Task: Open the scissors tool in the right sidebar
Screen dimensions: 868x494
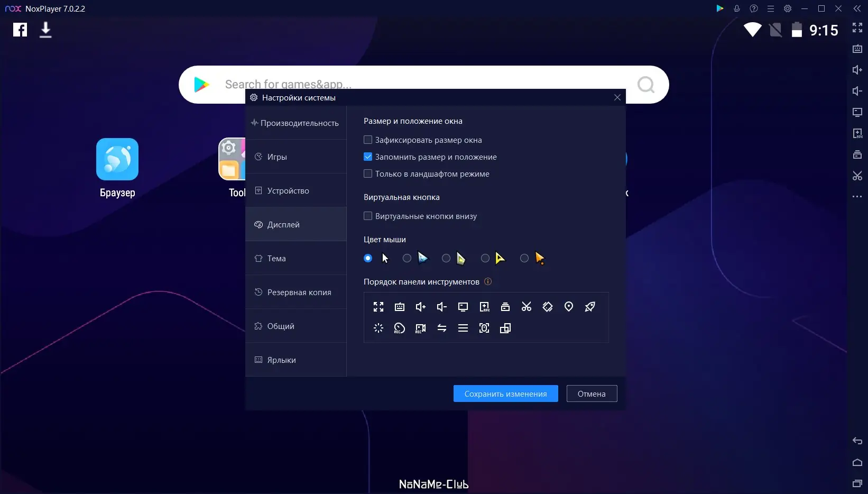Action: pyautogui.click(x=857, y=176)
